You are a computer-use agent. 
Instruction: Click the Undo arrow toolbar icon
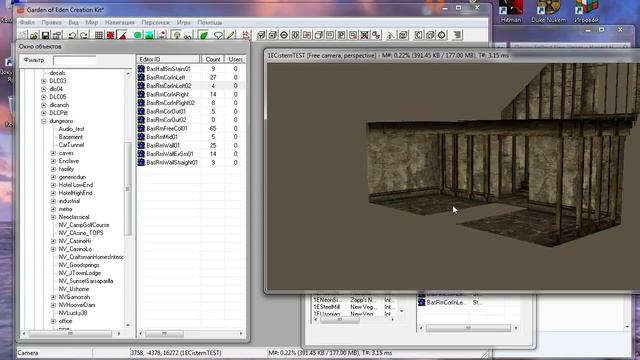click(72, 35)
